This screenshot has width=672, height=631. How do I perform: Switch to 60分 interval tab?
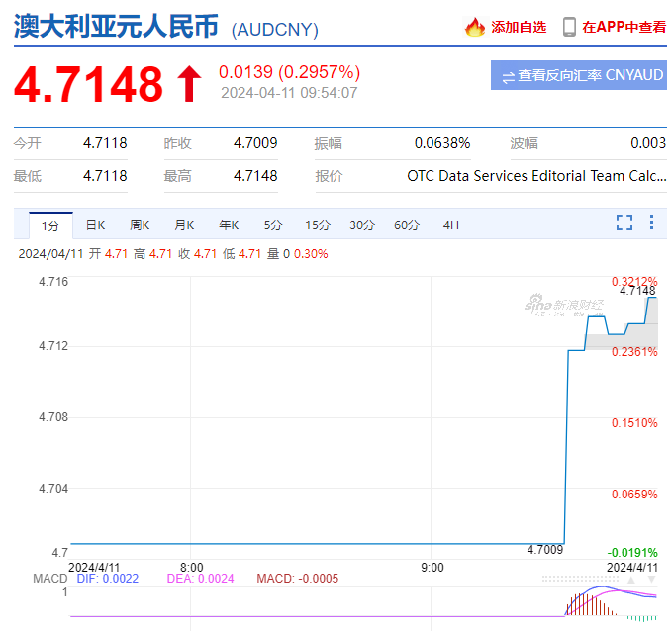406,225
